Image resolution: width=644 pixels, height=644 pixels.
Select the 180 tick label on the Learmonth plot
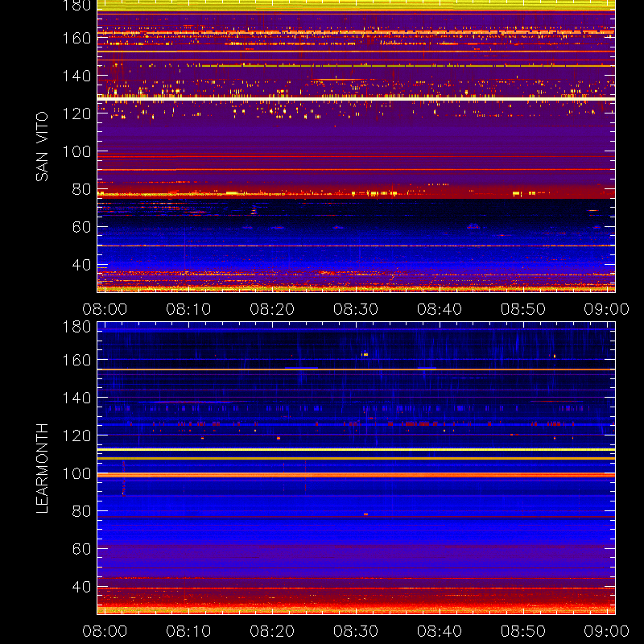76,327
